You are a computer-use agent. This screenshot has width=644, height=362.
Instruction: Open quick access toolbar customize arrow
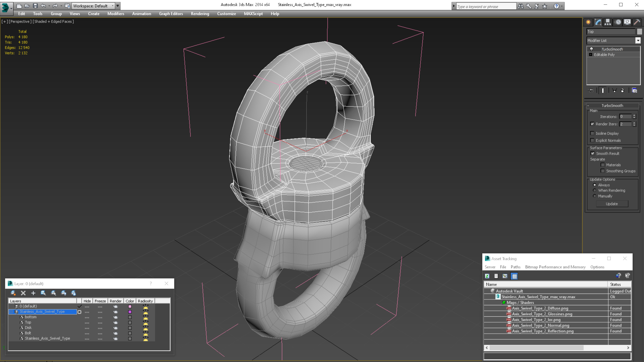[x=117, y=6]
